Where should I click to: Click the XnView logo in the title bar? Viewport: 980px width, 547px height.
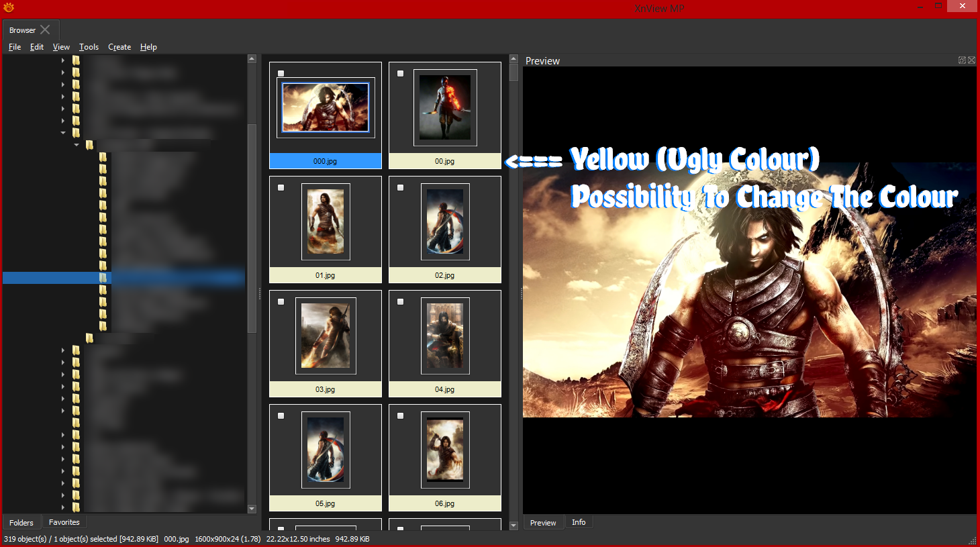point(9,8)
